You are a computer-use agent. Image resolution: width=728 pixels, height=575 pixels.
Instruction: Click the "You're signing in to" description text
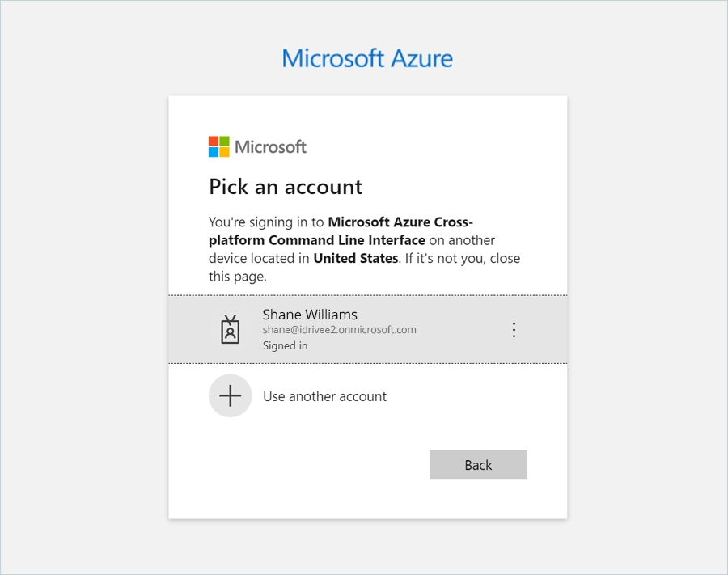267,222
